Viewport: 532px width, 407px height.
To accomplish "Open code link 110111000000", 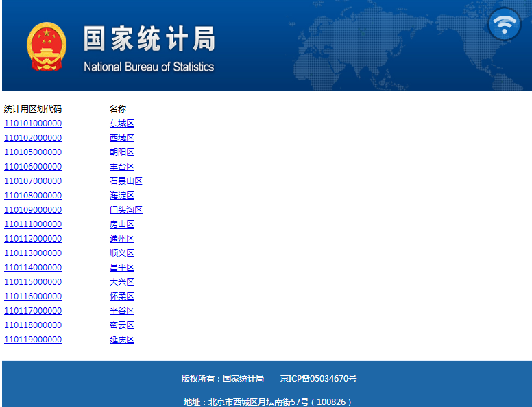I will coord(33,224).
